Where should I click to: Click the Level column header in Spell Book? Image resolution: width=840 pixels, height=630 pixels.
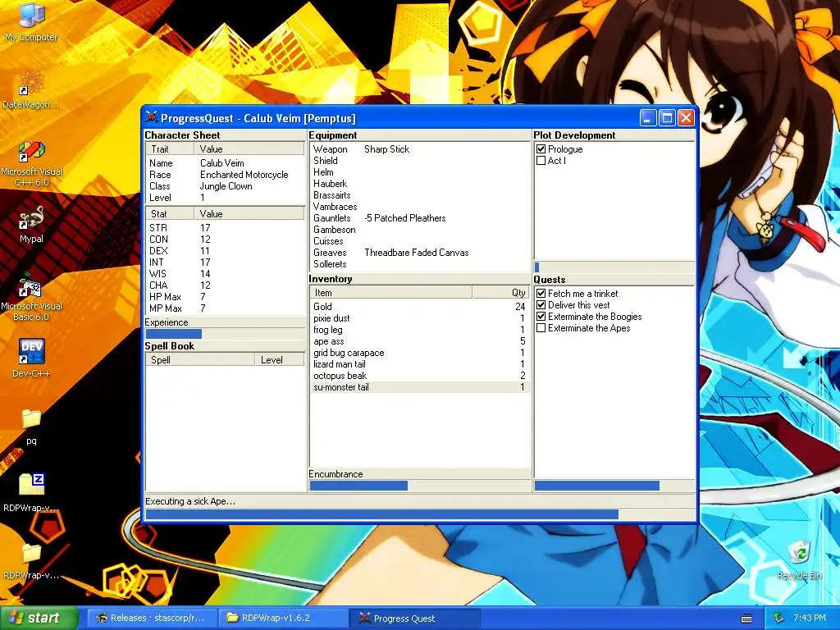click(280, 360)
